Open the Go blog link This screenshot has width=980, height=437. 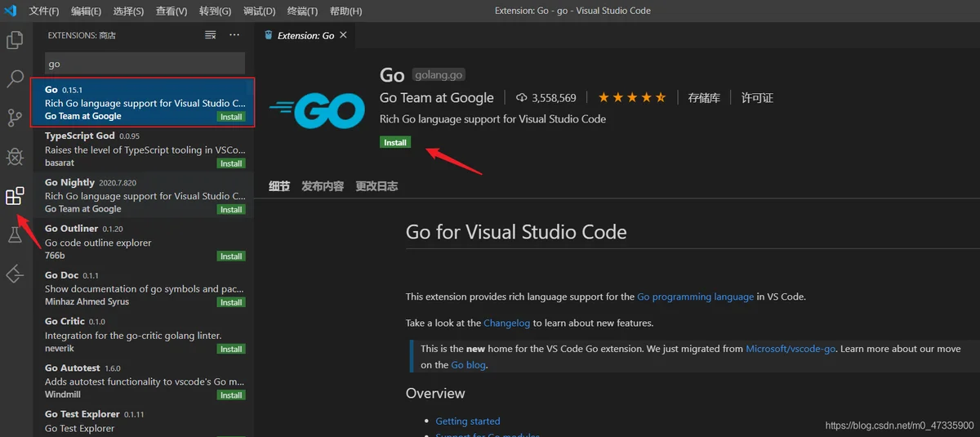pos(469,365)
